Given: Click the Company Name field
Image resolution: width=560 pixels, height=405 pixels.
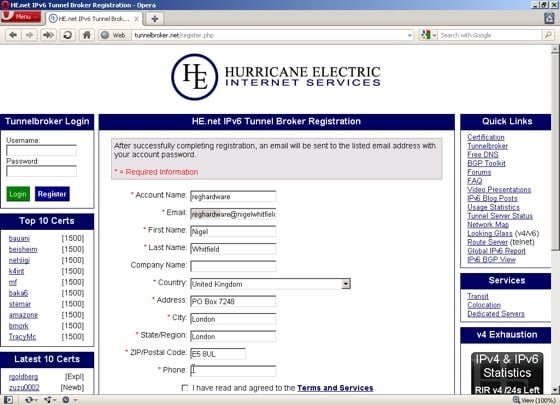Looking at the screenshot, I should [233, 266].
